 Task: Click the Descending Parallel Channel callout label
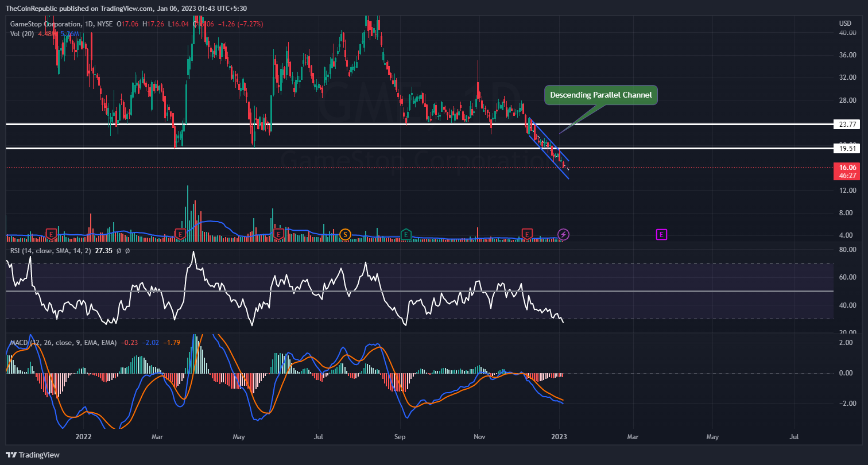pyautogui.click(x=601, y=95)
